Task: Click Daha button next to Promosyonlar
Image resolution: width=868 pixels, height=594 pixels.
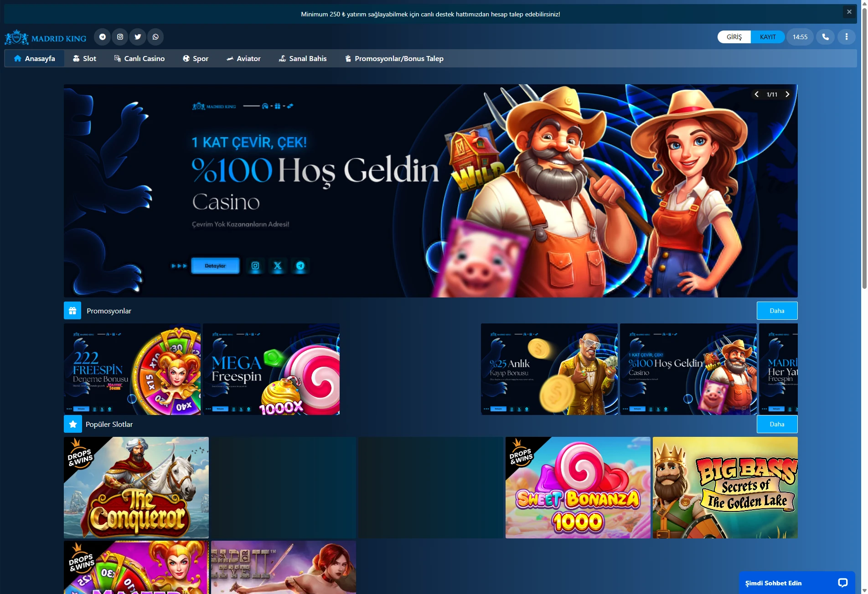Action: [x=777, y=311]
